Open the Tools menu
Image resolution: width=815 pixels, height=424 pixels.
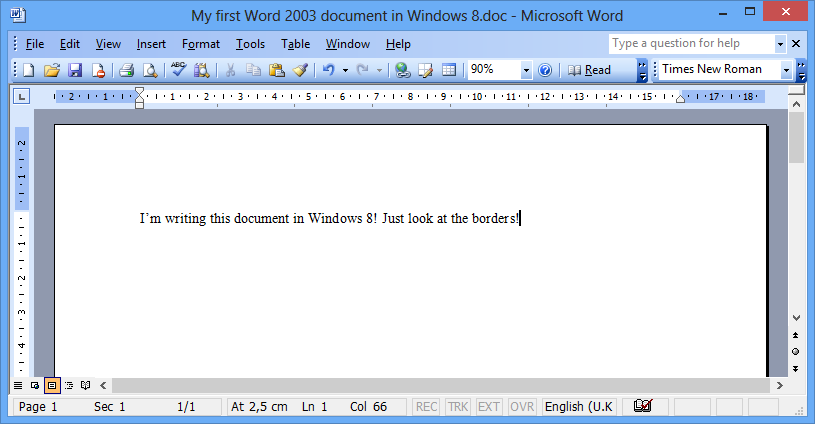(x=251, y=44)
